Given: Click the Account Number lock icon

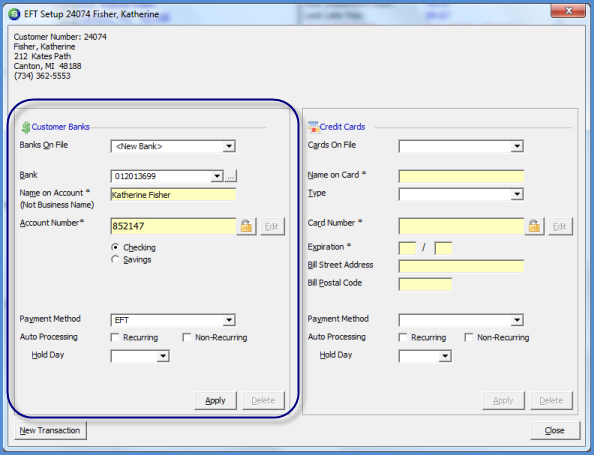Looking at the screenshot, I should (x=246, y=226).
